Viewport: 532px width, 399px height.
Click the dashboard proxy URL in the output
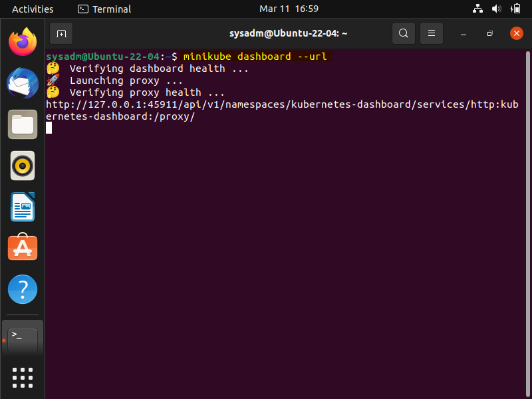(x=282, y=110)
